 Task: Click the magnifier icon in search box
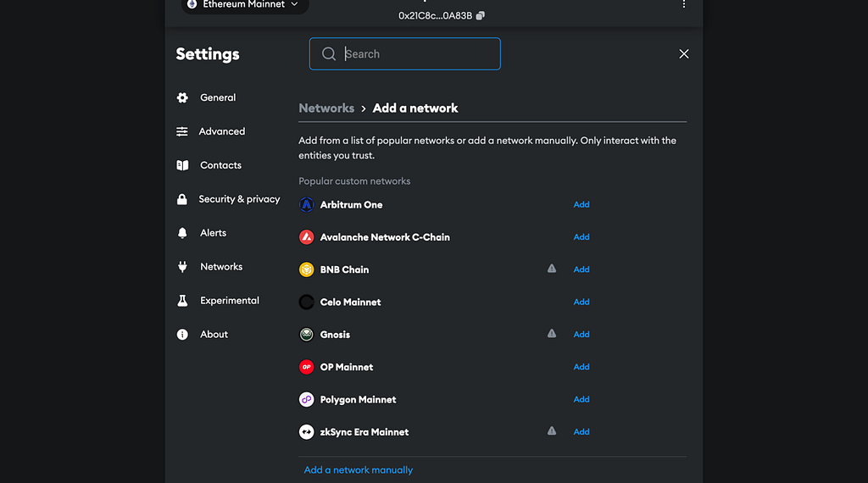point(329,53)
